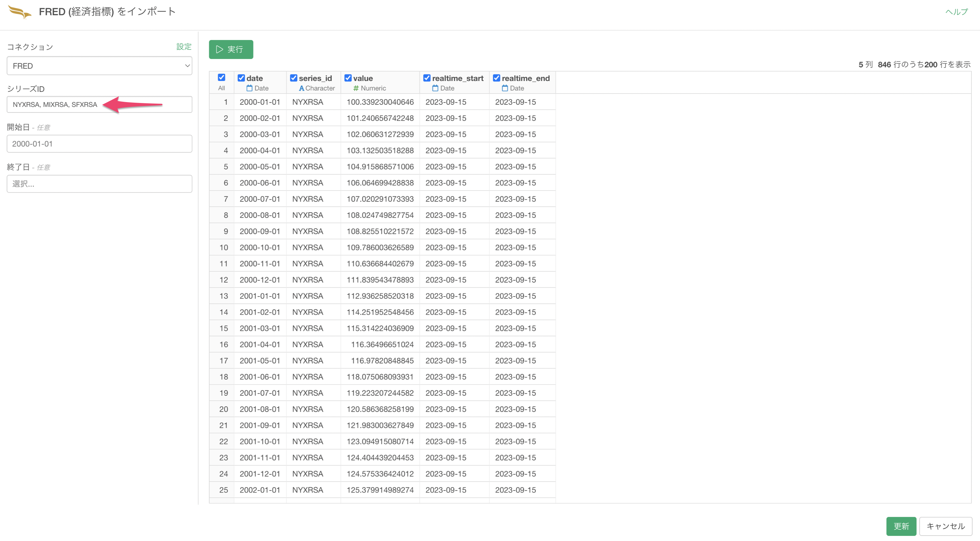Select cell value 100.339230040646
This screenshot has height=541, width=980.
[x=380, y=102]
